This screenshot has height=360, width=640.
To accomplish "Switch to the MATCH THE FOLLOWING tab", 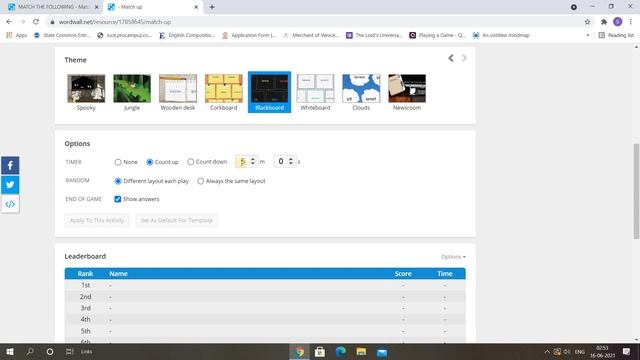I will (x=53, y=7).
